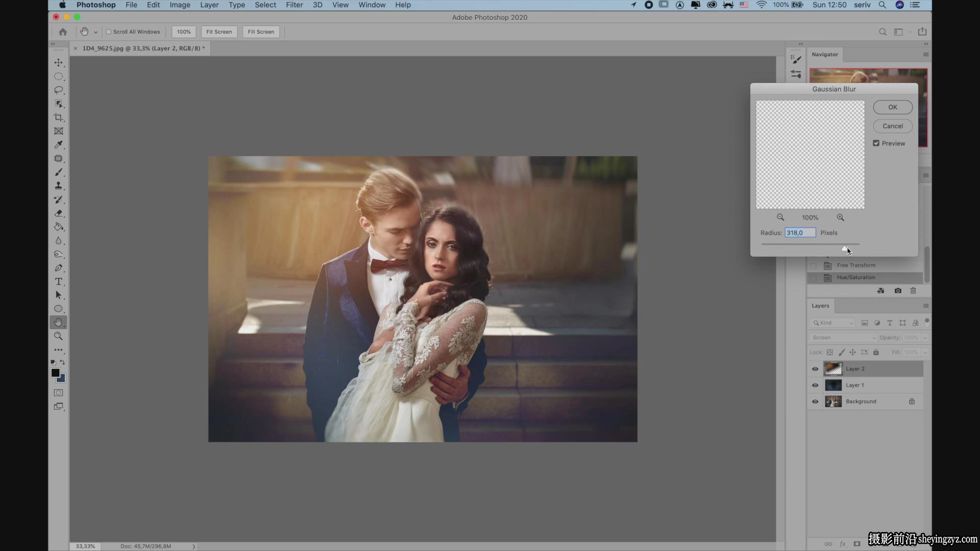Open the Image menu

pos(180,5)
